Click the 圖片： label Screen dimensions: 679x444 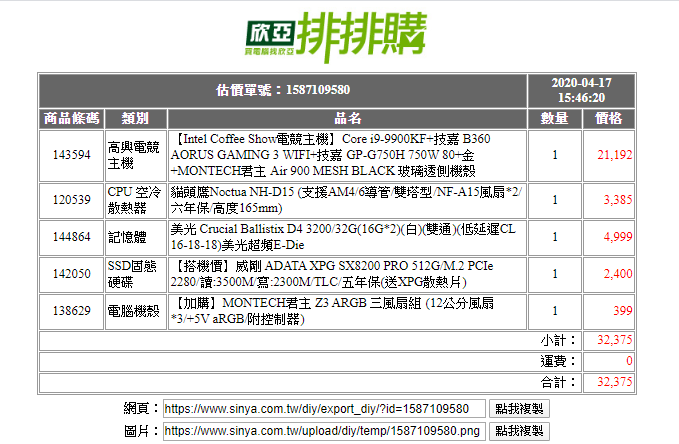[x=141, y=431]
